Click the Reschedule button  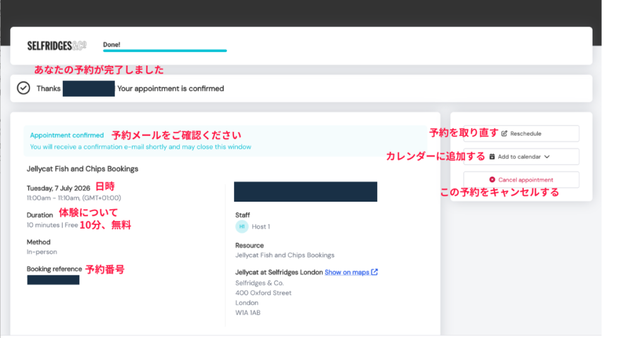(521, 134)
